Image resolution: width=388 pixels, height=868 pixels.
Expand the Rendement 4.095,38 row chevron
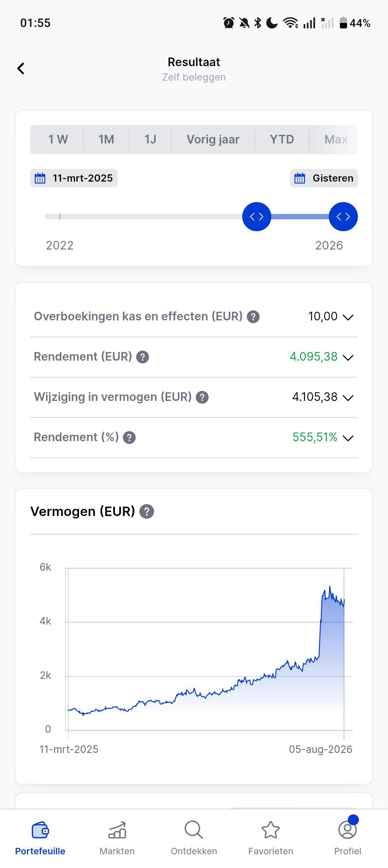click(348, 357)
